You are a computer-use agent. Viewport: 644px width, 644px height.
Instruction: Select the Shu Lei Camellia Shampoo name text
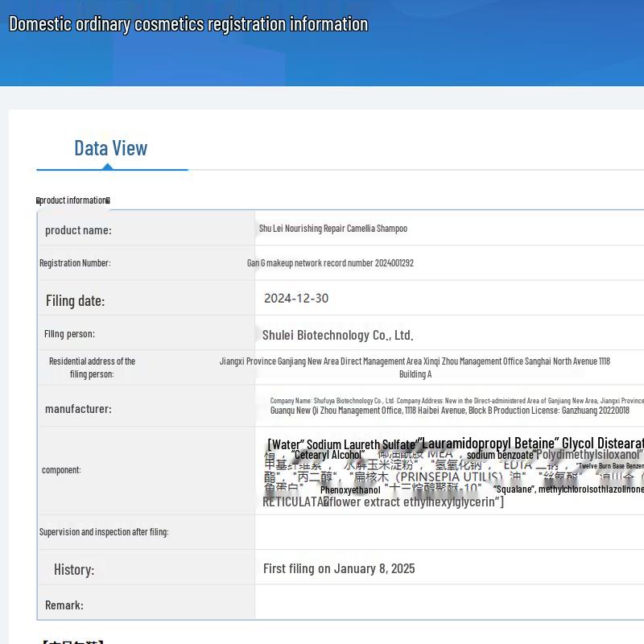332,229
